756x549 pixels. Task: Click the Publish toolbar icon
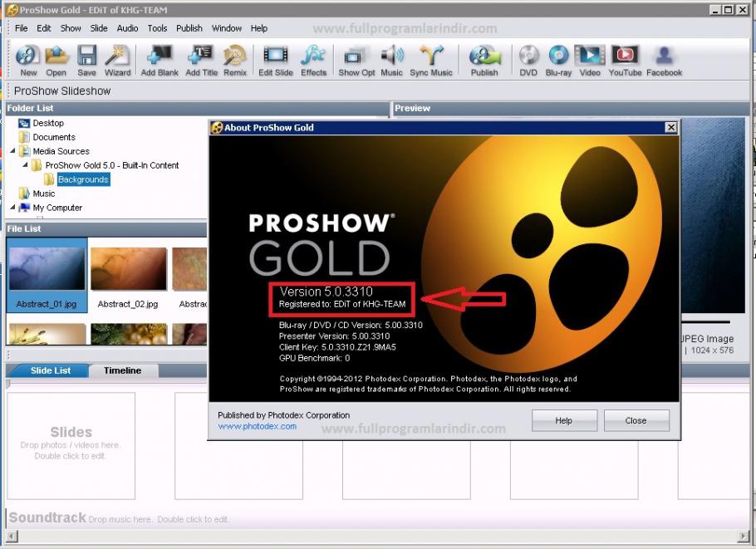[x=484, y=61]
